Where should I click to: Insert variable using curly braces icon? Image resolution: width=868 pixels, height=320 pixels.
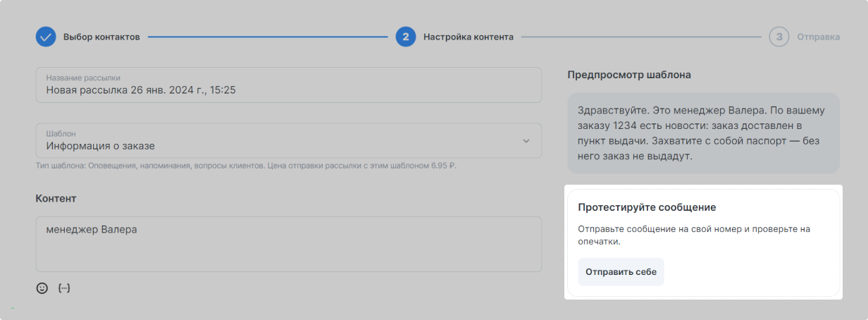64,288
